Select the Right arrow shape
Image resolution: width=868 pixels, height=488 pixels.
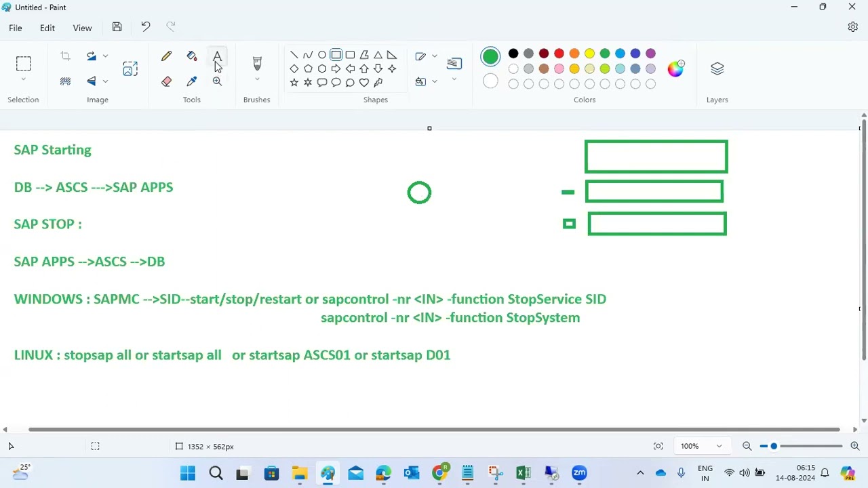pyautogui.click(x=336, y=68)
